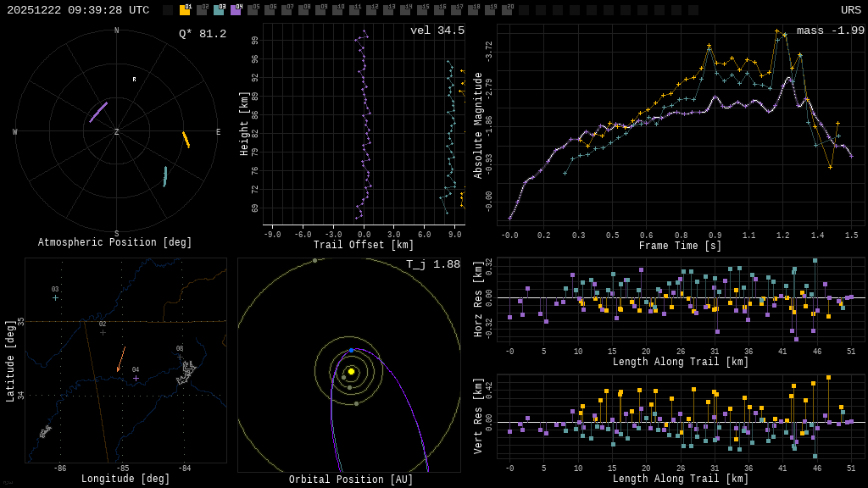The width and height of the screenshot is (868, 488).
Task: Click the T_j 1.88 value label
Action: pyautogui.click(x=434, y=265)
